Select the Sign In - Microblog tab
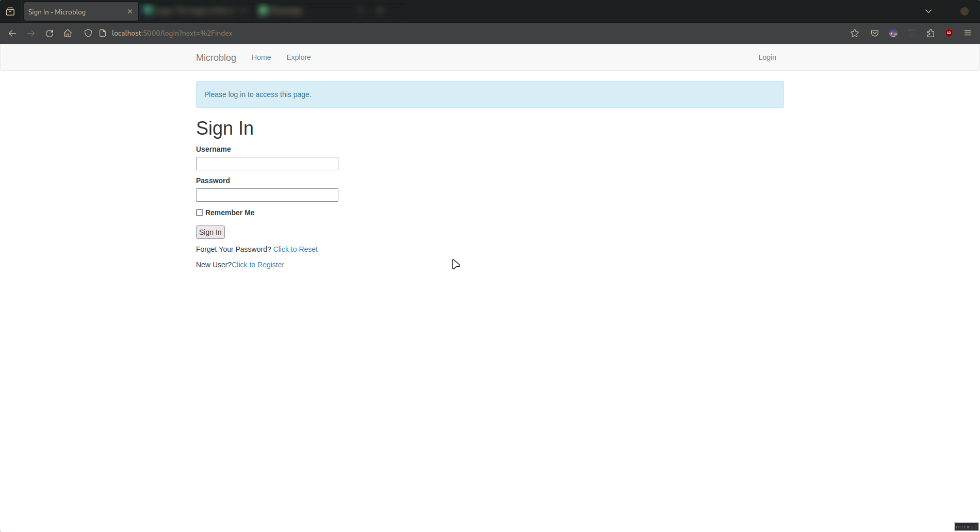Screen dimensions: 980x532 click(x=81, y=11)
